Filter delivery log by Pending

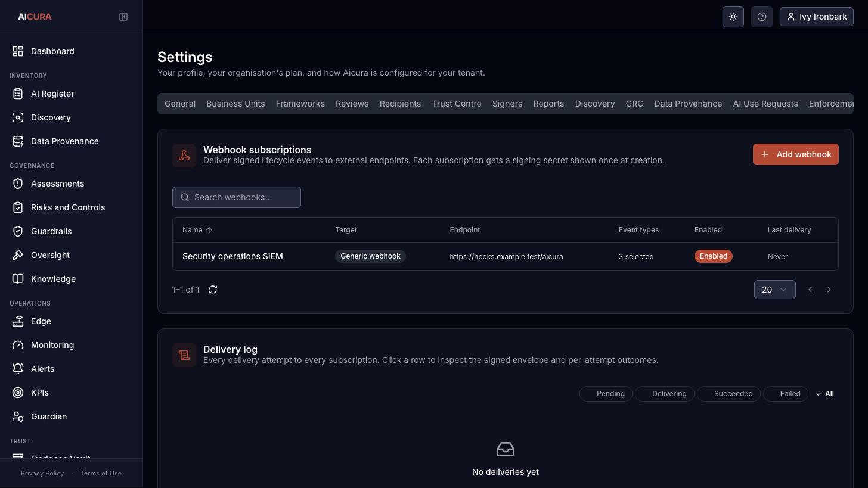click(606, 394)
